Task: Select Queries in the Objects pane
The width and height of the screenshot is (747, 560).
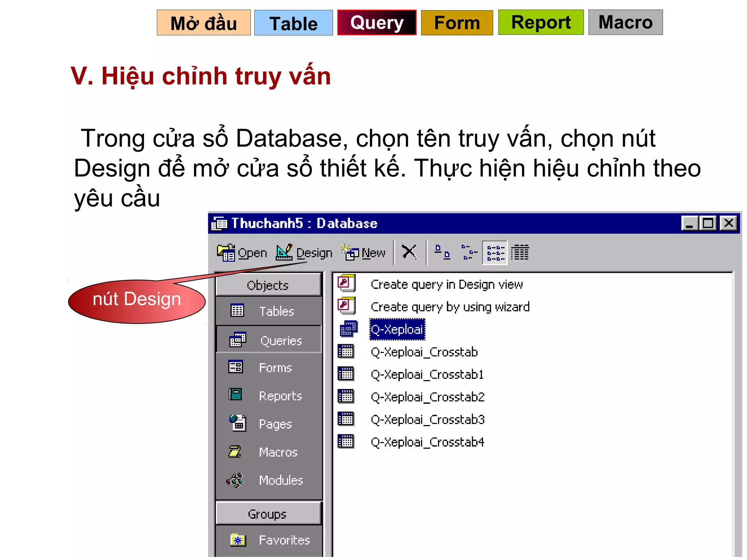Action: point(269,340)
